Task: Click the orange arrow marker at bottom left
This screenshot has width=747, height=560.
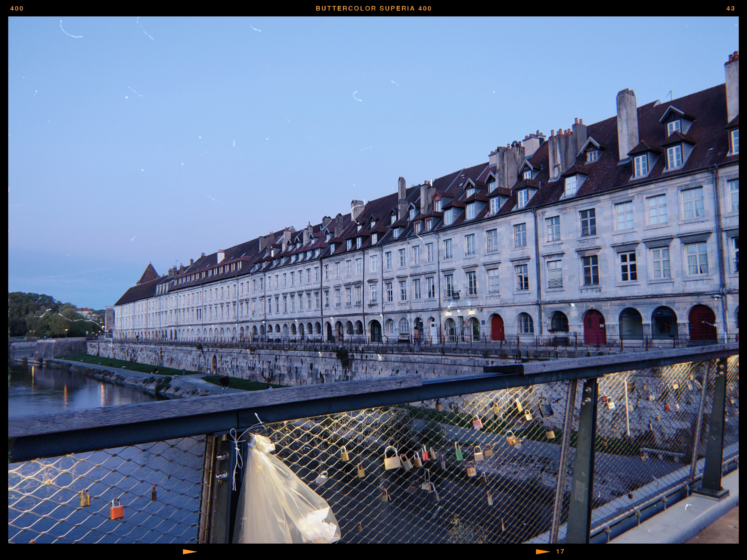Action: (x=190, y=551)
